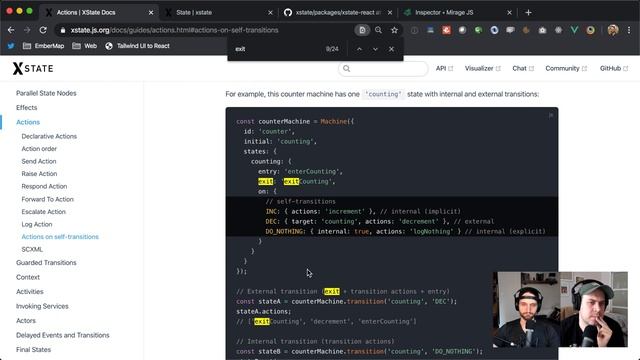Open the Tailwind UI to React bookmark
Image resolution: width=640 pixels, height=360 pixels.
click(137, 46)
